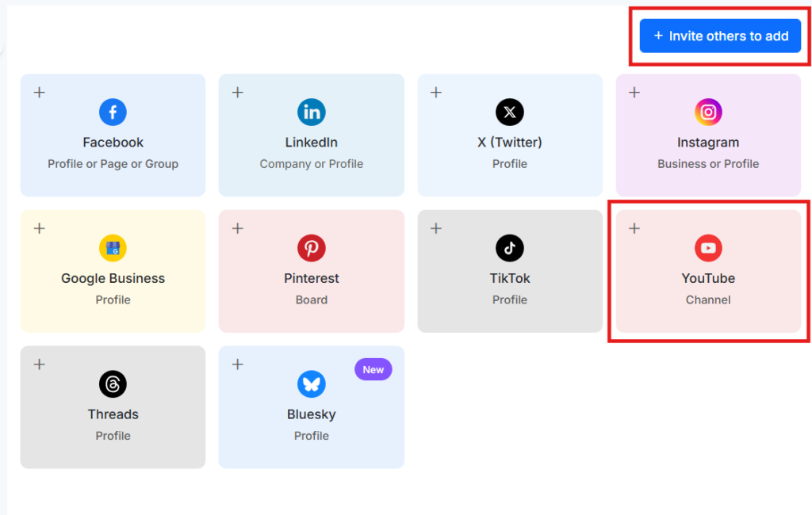Select the TikTok icon
This screenshot has width=812, height=515.
point(510,248)
